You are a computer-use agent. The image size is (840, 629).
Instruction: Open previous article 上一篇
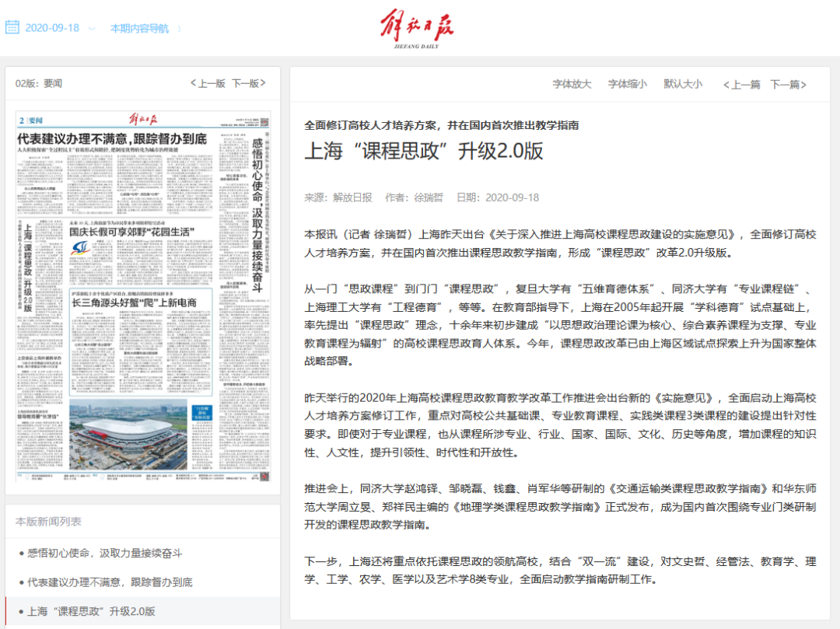[741, 85]
